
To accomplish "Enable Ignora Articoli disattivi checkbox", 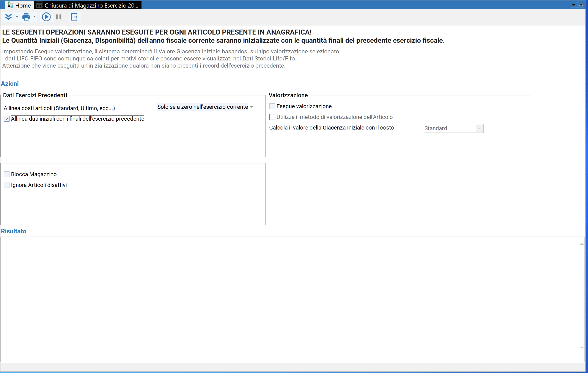I will tap(7, 185).
